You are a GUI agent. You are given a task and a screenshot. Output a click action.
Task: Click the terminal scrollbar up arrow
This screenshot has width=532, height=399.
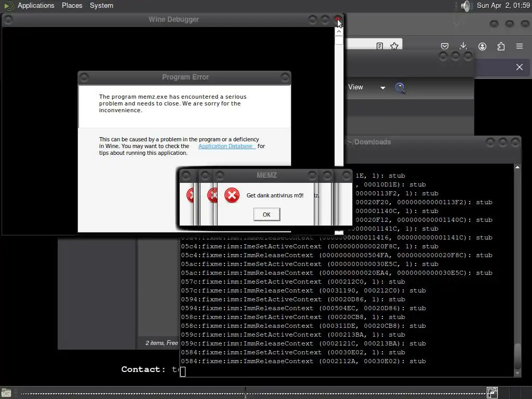[517, 167]
